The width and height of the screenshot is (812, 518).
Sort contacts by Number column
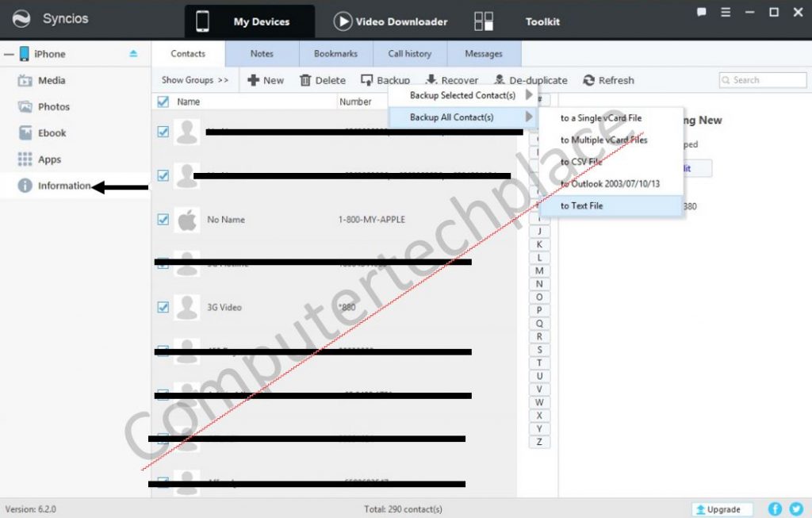pos(355,102)
